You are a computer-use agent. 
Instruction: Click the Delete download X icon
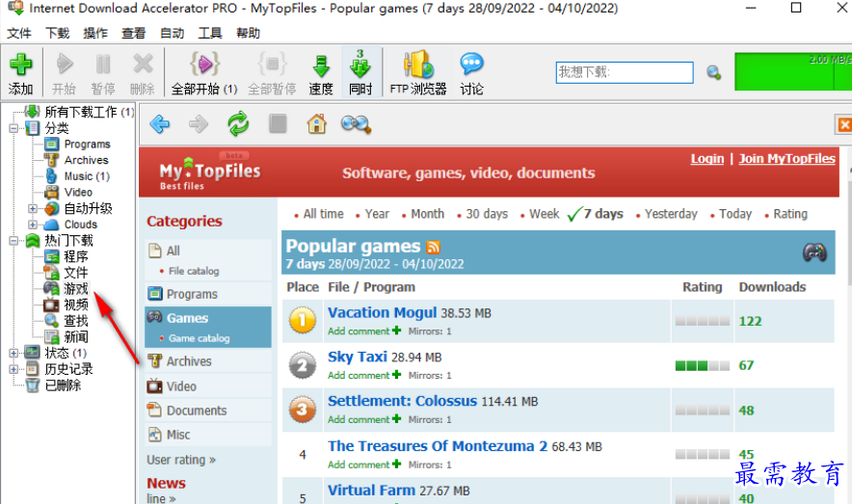point(143,65)
